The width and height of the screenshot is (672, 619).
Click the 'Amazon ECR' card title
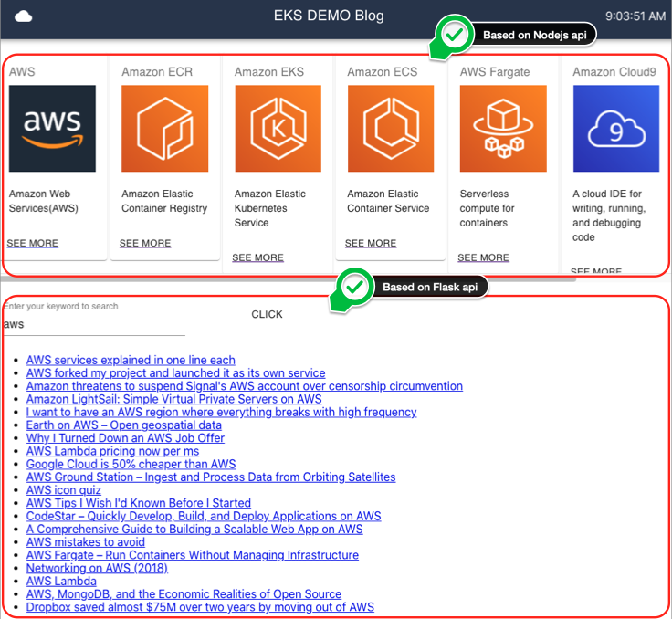click(157, 71)
